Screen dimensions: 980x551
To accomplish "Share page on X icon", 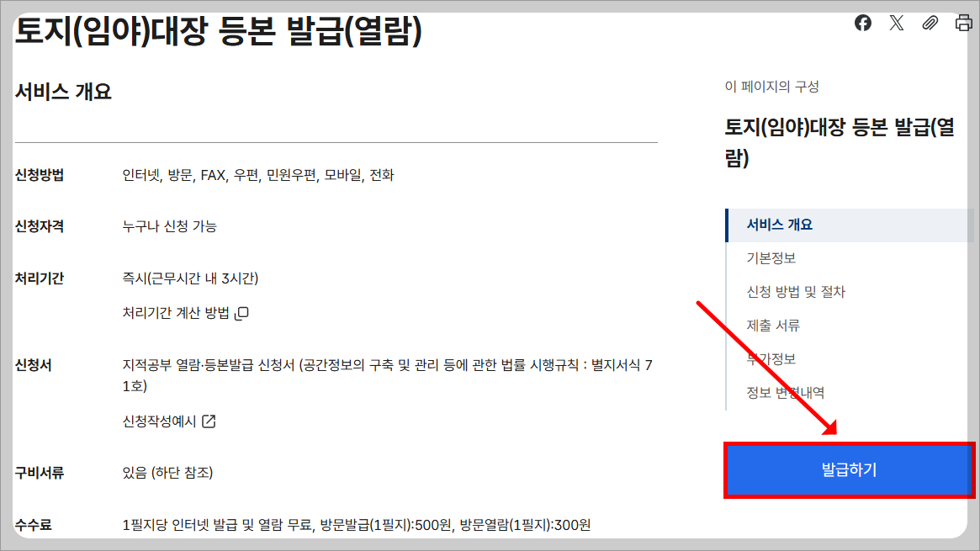I will pos(897,23).
